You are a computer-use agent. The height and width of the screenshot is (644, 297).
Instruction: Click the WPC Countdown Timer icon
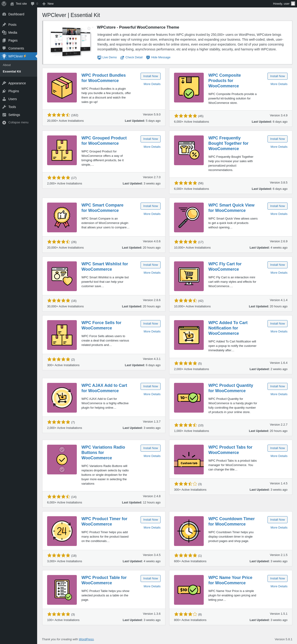coord(189,531)
